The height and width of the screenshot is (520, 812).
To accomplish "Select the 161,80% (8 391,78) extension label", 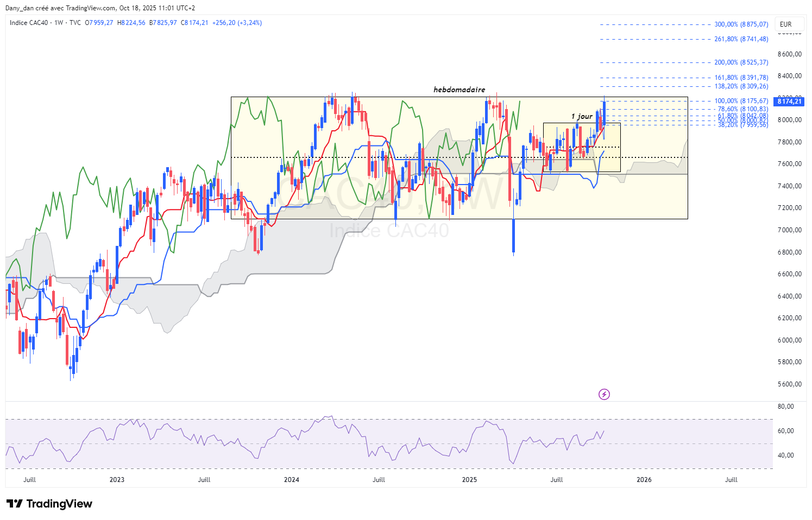I will tap(741, 78).
